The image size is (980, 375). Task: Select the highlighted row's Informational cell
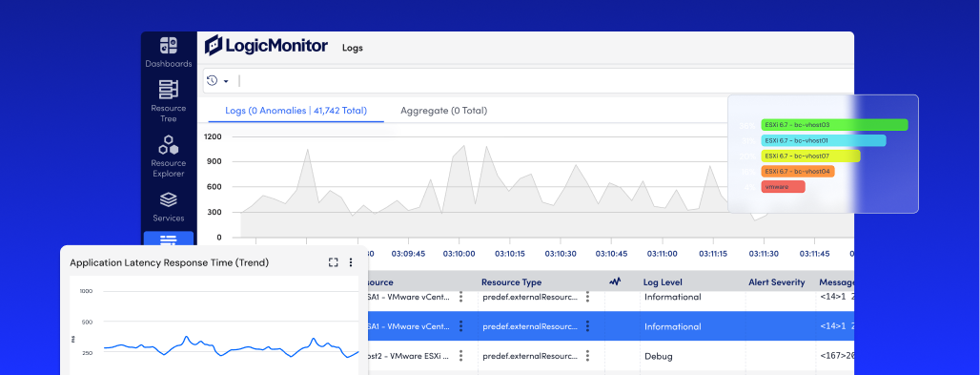point(672,326)
